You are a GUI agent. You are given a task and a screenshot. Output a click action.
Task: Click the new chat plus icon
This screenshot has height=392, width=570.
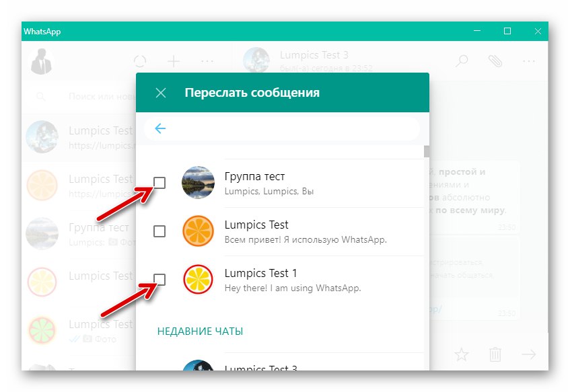coord(174,61)
